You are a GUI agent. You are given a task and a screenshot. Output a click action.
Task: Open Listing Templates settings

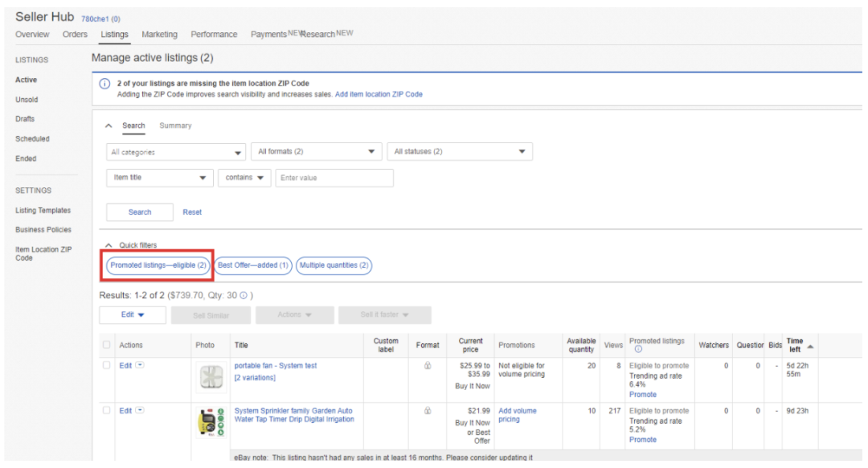click(x=43, y=211)
